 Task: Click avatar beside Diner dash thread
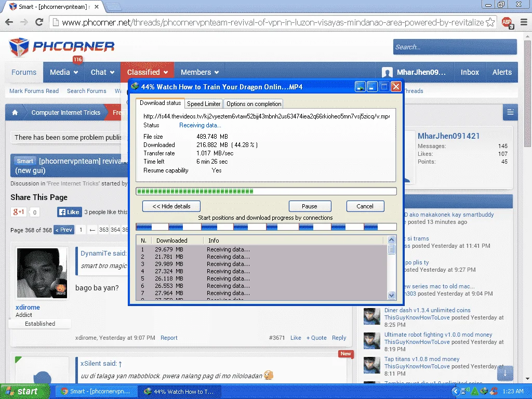(x=372, y=316)
